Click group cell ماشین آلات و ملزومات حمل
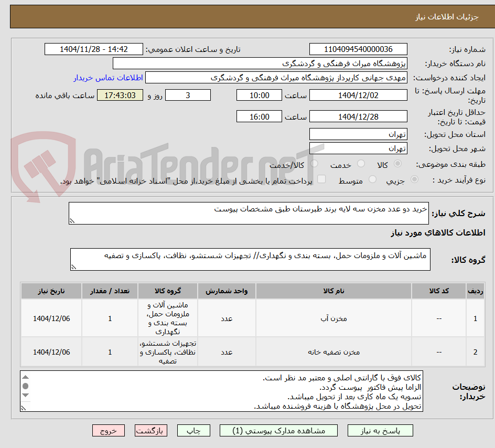Image resolution: width=495 pixels, height=448 pixels. [168, 318]
